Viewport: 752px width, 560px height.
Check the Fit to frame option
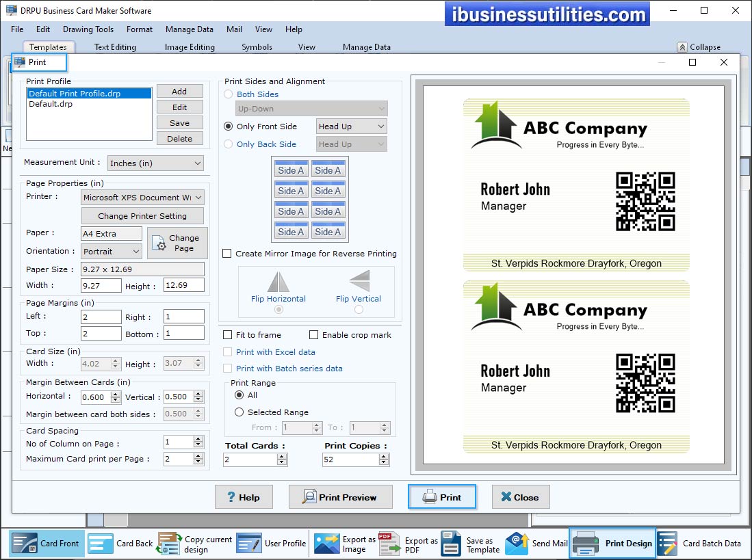pos(226,335)
